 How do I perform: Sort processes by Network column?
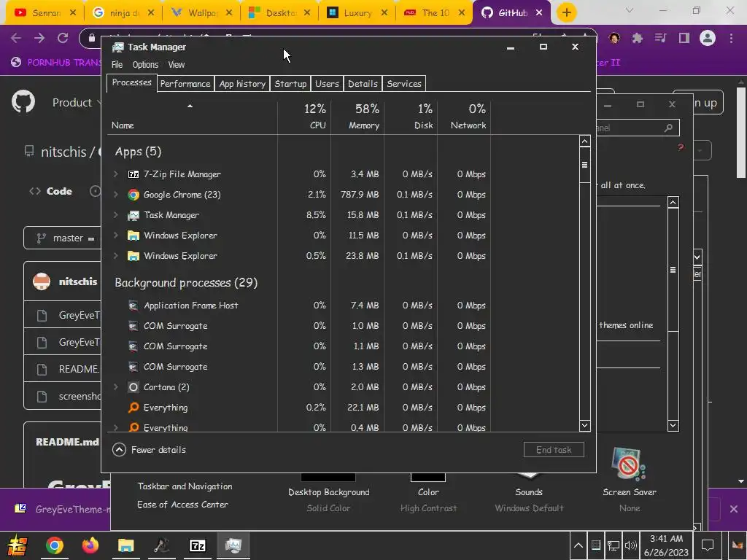point(465,117)
